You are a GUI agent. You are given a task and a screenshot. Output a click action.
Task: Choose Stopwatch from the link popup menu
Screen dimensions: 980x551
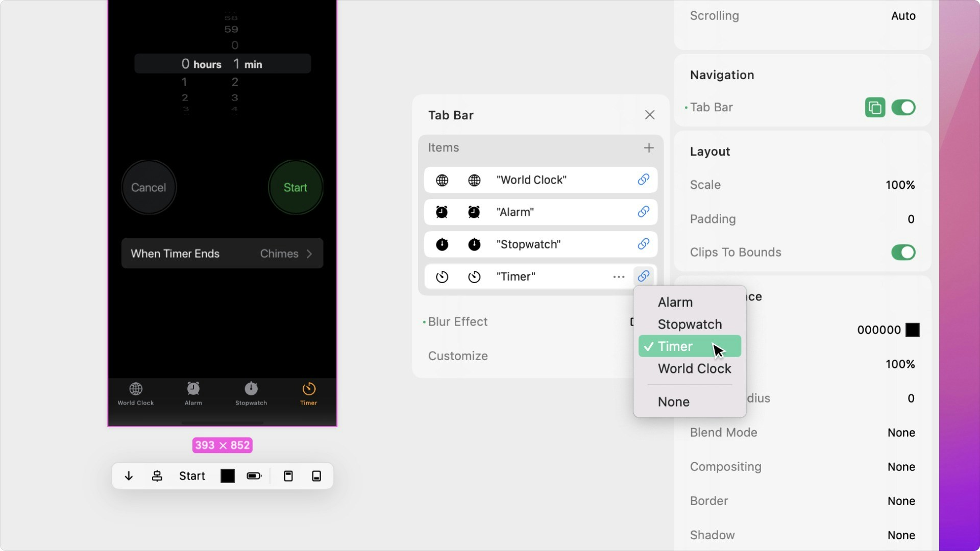click(690, 324)
